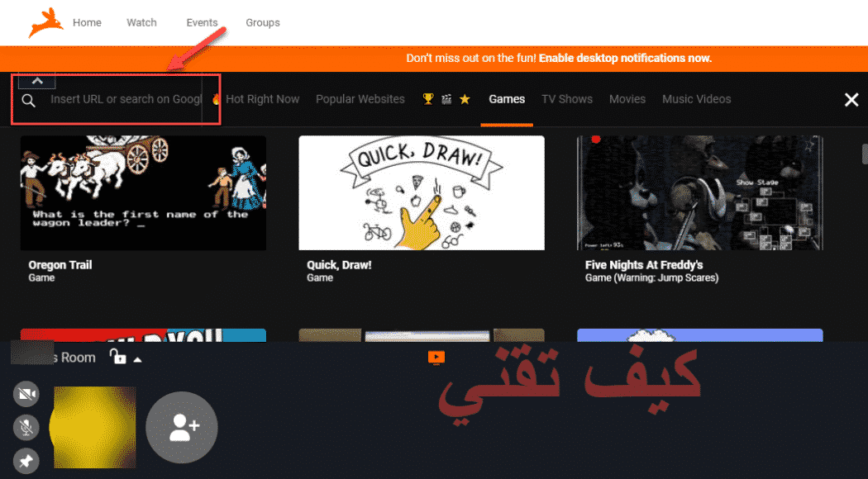Toggle the microphone mute button
868x479 pixels.
click(x=26, y=428)
